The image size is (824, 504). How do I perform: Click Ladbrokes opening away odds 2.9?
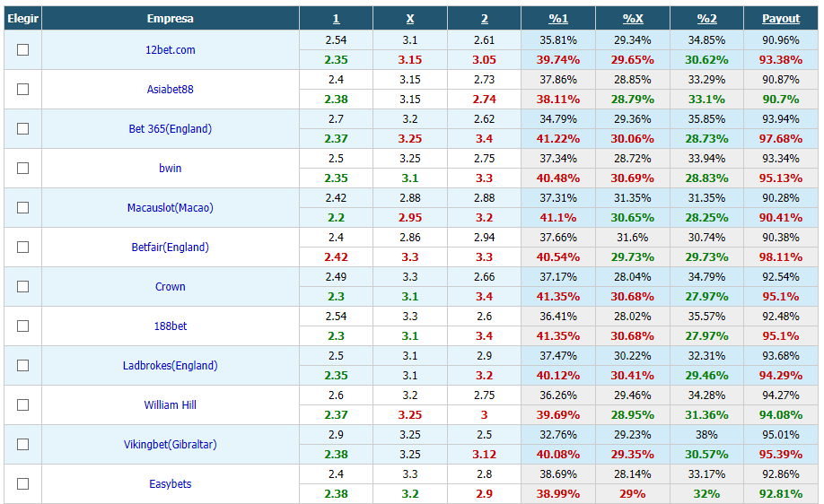(x=485, y=356)
